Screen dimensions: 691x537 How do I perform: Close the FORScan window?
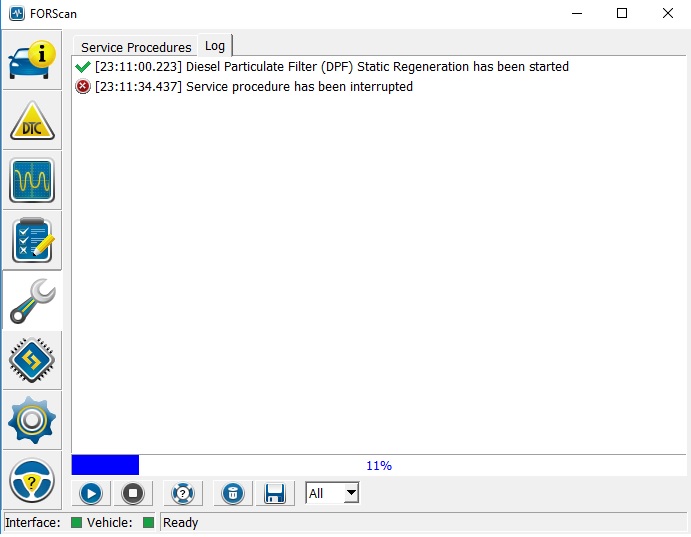point(668,14)
